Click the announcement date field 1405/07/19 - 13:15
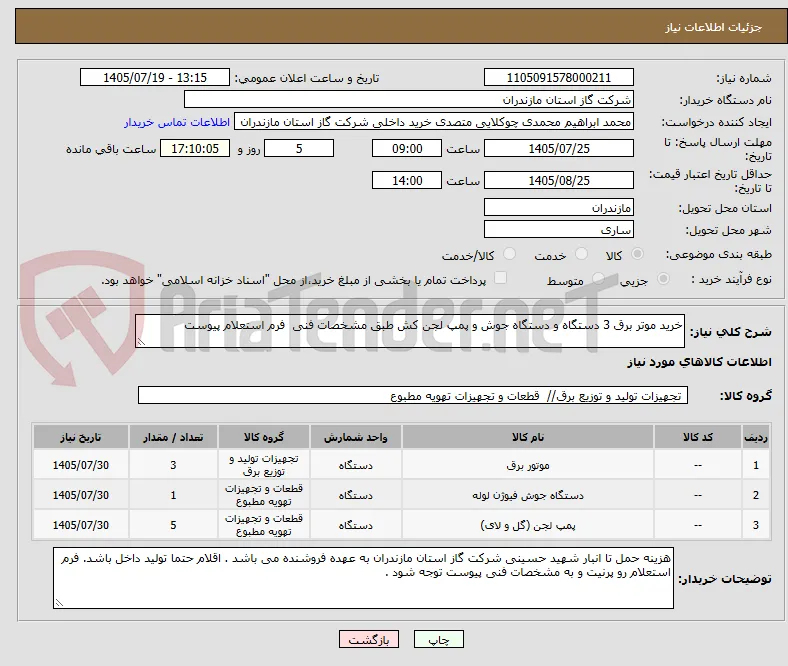Screen dimensions: 788x666 [x=155, y=77]
